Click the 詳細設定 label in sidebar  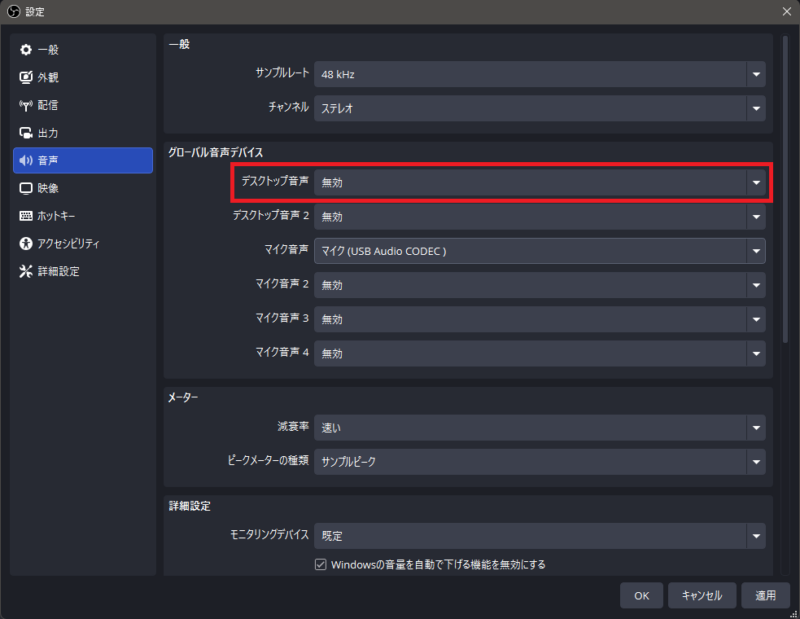tap(59, 271)
